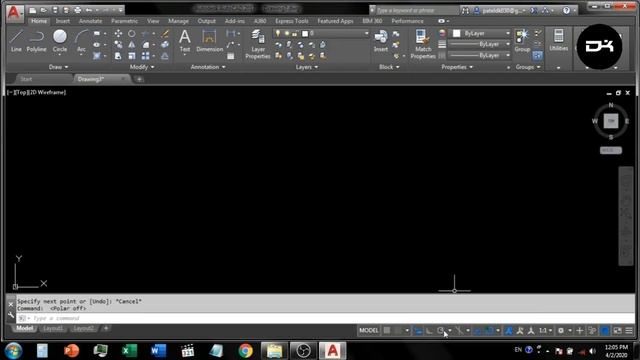Click the command line input field
Screen dimensions: 640x360
[325, 318]
